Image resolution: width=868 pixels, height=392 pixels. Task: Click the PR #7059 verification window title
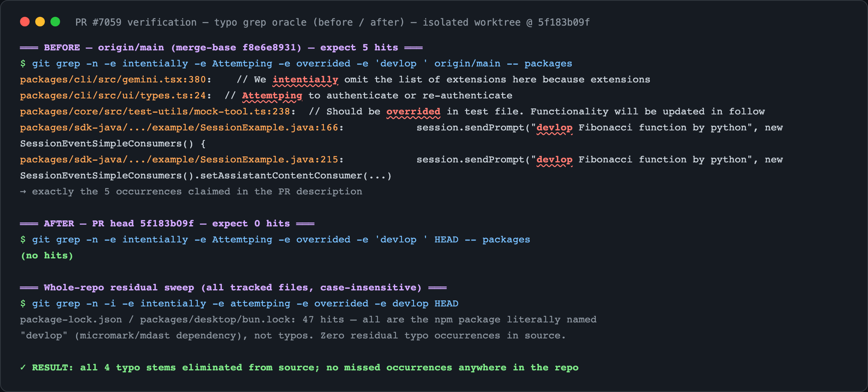pyautogui.click(x=332, y=22)
